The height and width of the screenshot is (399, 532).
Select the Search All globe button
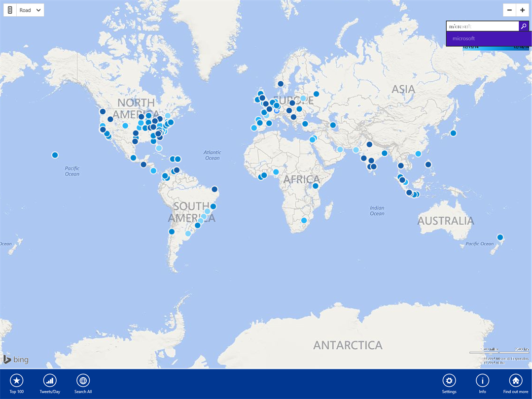pyautogui.click(x=83, y=384)
